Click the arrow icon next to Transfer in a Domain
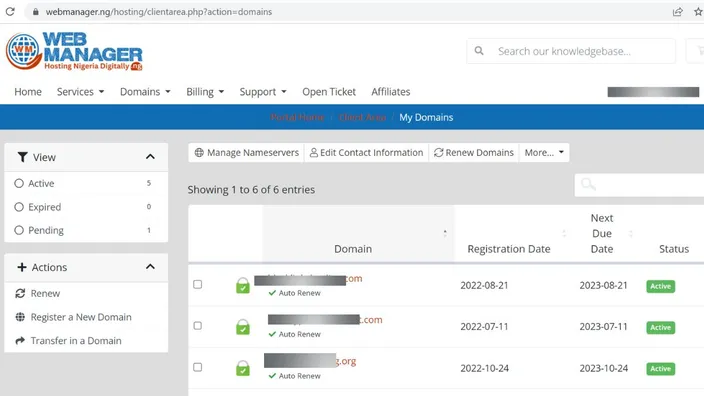Viewport: 704px width, 396px height. click(20, 341)
